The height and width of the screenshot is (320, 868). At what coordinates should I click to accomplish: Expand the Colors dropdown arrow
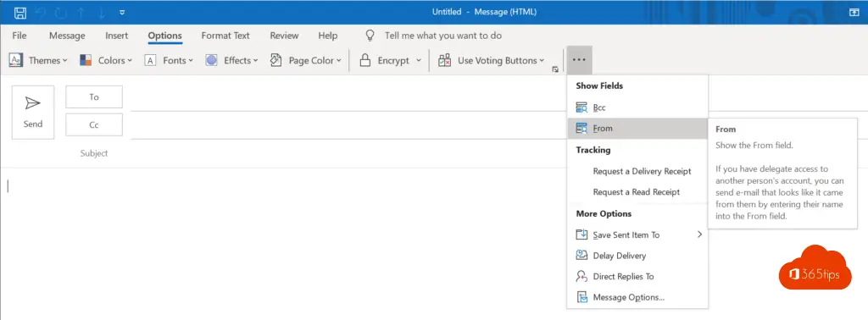pyautogui.click(x=130, y=61)
